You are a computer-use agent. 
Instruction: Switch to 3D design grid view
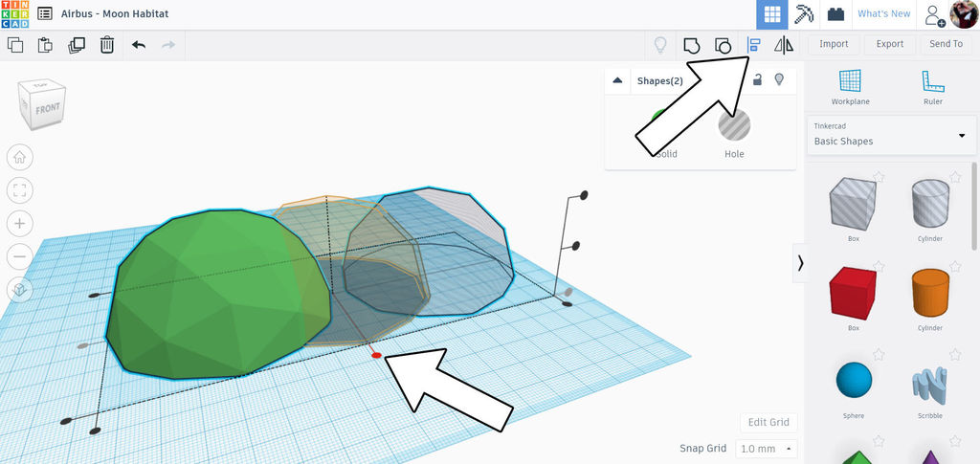click(x=772, y=14)
